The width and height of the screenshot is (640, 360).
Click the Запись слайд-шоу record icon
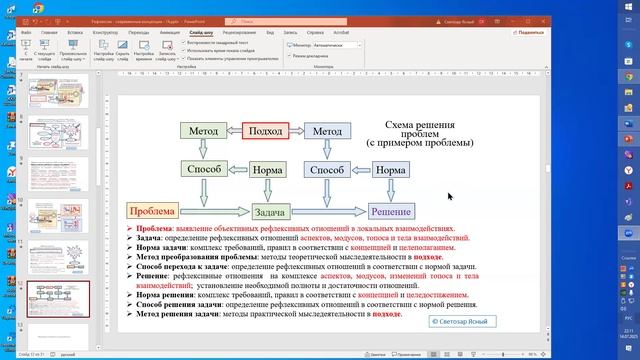point(167,44)
